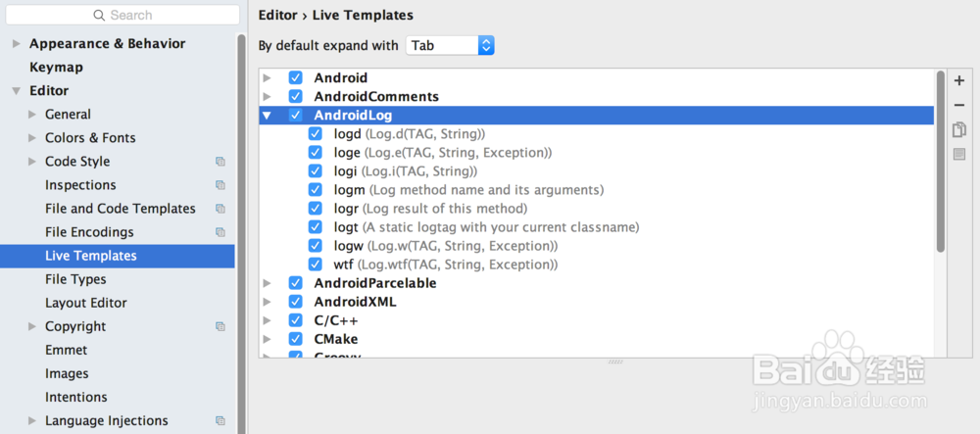
Task: Disable the wtf live template checkbox
Action: pos(316,265)
